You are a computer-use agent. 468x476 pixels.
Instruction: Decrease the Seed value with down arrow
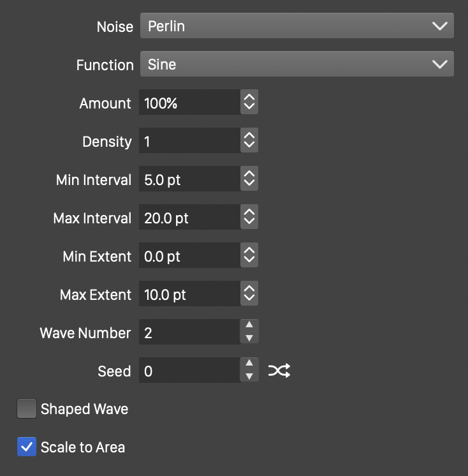pyautogui.click(x=249, y=377)
